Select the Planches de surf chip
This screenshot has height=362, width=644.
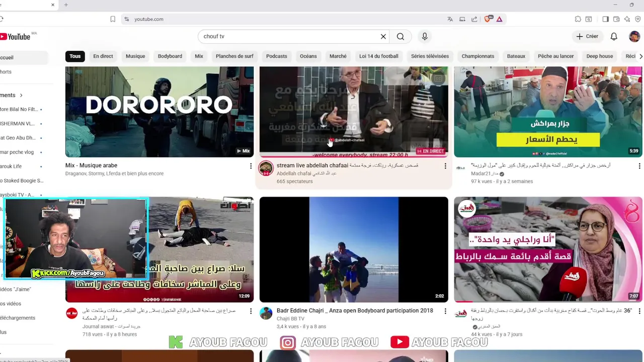[x=234, y=56]
